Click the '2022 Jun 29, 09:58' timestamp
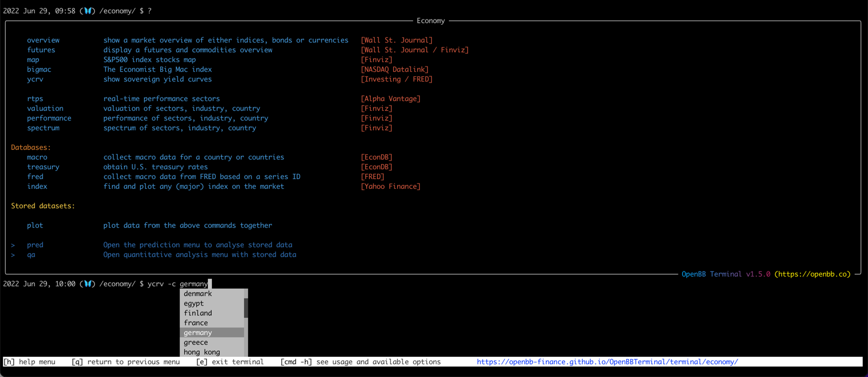This screenshot has width=868, height=377. pos(39,11)
